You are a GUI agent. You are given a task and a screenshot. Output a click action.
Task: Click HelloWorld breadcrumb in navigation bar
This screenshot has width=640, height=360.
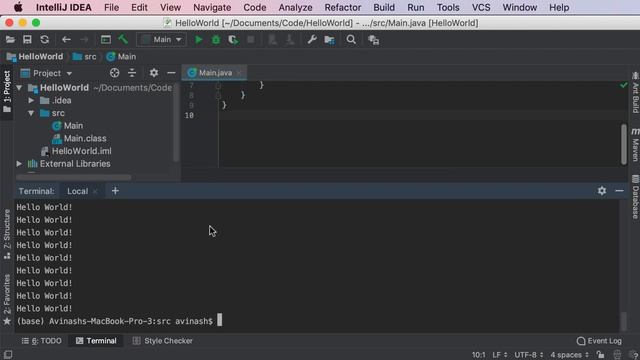(x=35, y=57)
